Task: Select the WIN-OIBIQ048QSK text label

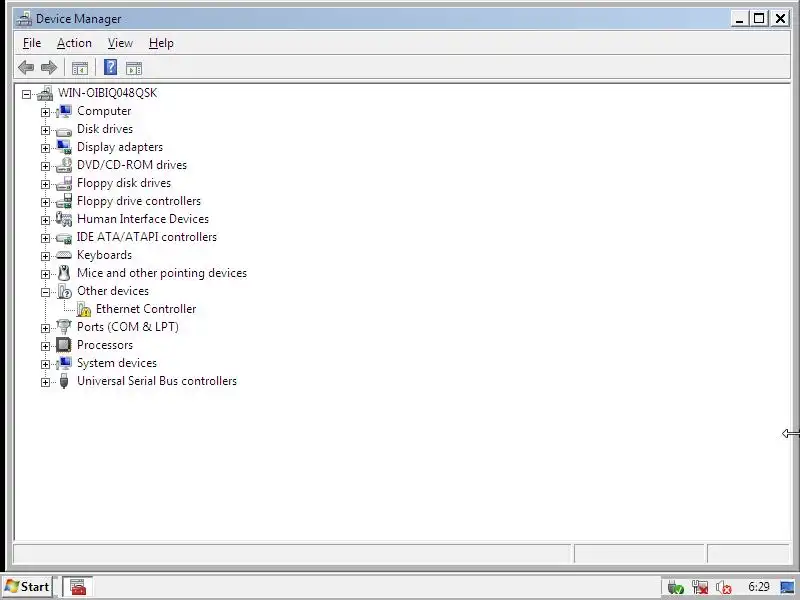Action: (107, 93)
